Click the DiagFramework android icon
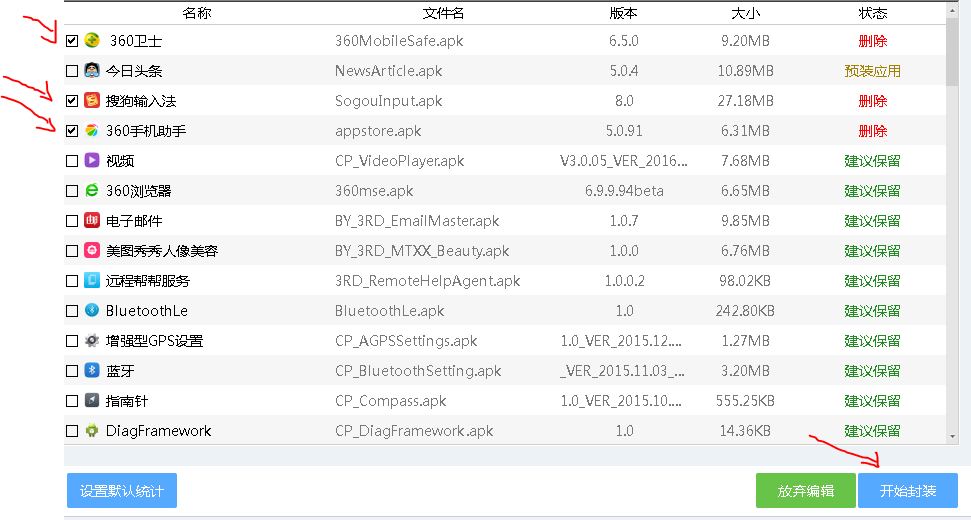Image resolution: width=971 pixels, height=520 pixels. point(92,431)
